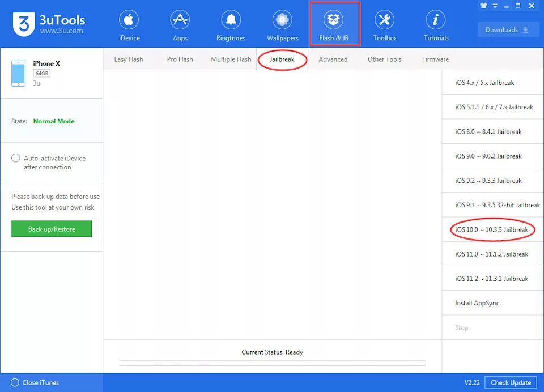Click the 64GB storage badge
Image resolution: width=544 pixels, height=392 pixels.
point(42,74)
